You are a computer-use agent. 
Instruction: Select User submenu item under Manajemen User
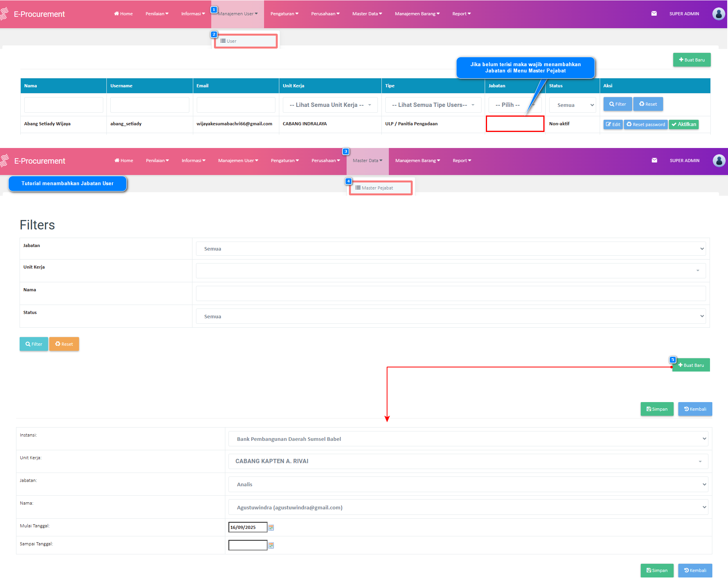(246, 41)
